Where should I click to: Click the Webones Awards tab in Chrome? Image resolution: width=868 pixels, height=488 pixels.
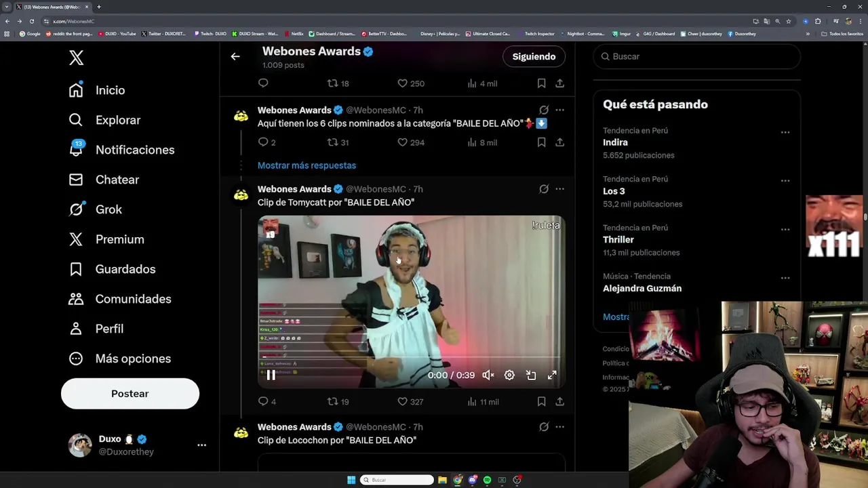[x=53, y=7]
